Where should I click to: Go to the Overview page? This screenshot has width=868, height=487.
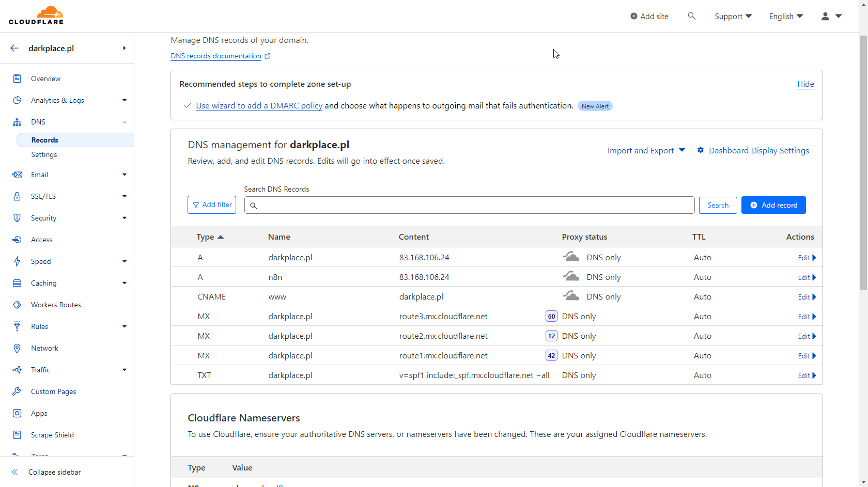coord(45,78)
